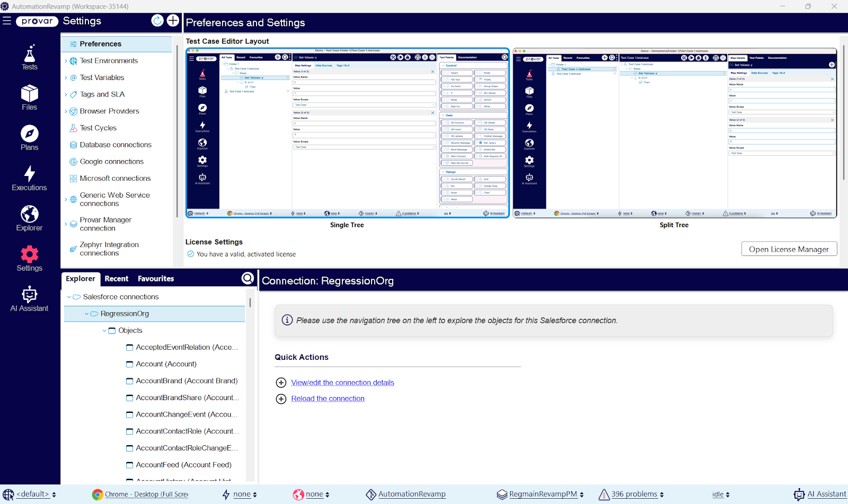Expand Generic Web Service connections node
This screenshot has height=504, width=848.
(x=66, y=199)
